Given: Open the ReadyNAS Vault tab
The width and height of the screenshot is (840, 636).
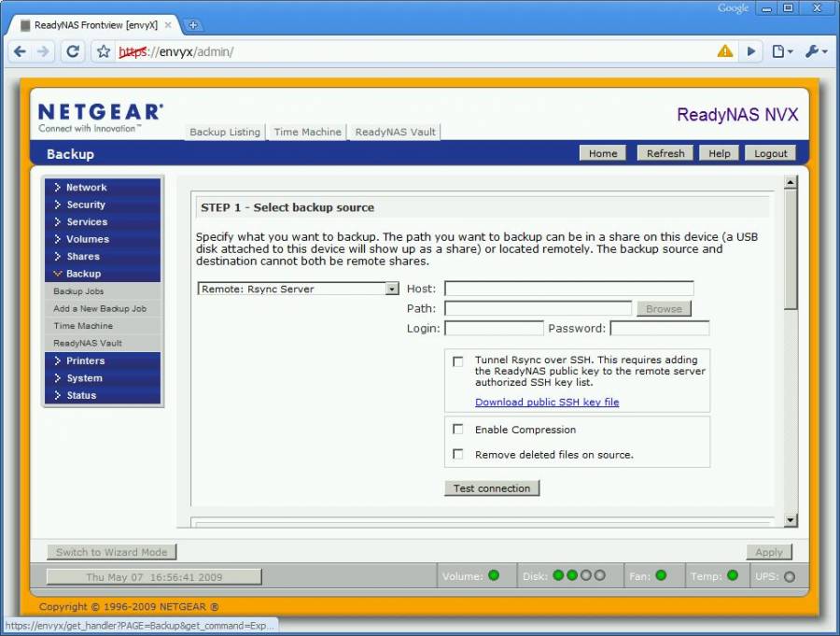Looking at the screenshot, I should coord(396,133).
